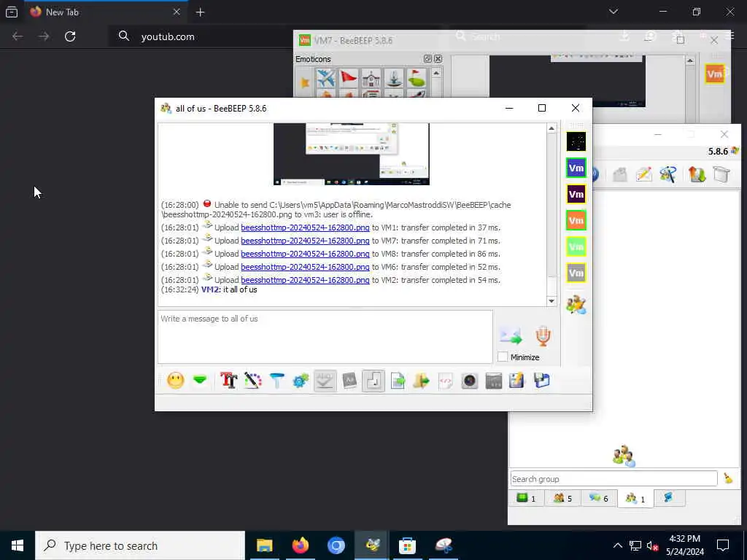This screenshot has width=747, height=560.
Task: Select red flag emoticon in Emoticons panel
Action: tap(348, 78)
